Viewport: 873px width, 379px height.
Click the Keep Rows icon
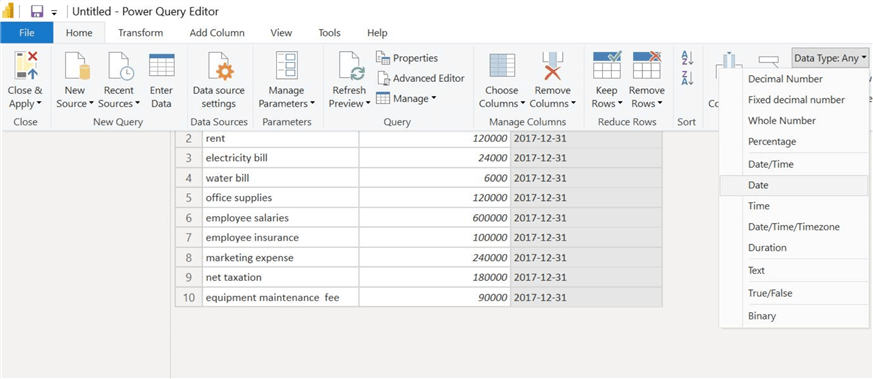click(x=607, y=65)
